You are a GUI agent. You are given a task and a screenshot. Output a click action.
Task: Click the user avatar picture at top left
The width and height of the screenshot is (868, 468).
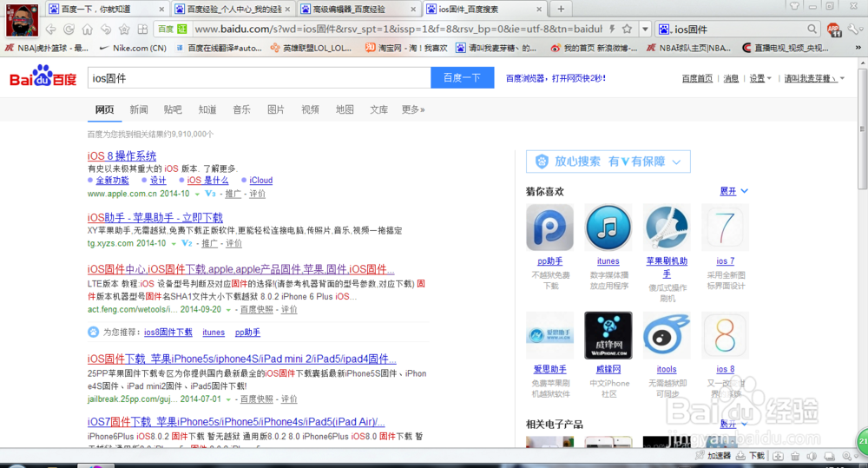point(23,20)
